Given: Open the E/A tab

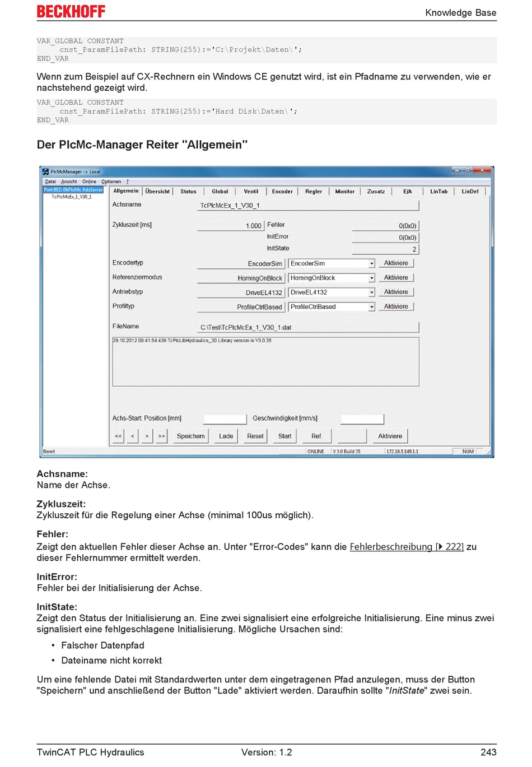Looking at the screenshot, I should (408, 192).
